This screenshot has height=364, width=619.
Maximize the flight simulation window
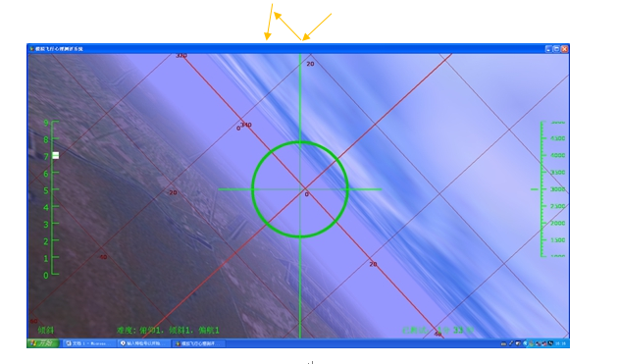556,49
